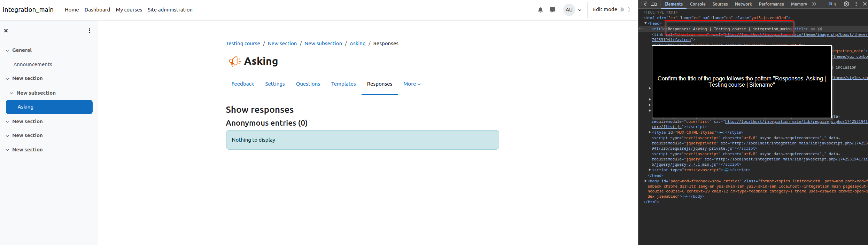Toggle DevTools device toolbar icon

(654, 4)
